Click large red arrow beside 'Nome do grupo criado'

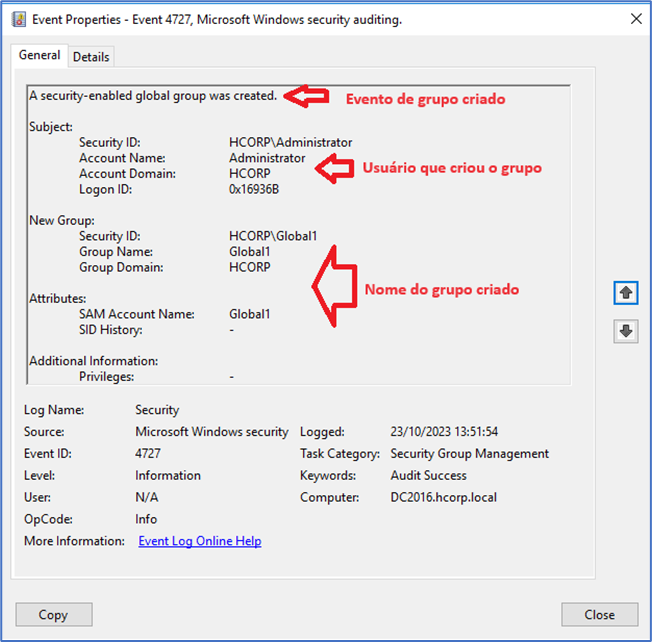(x=333, y=283)
